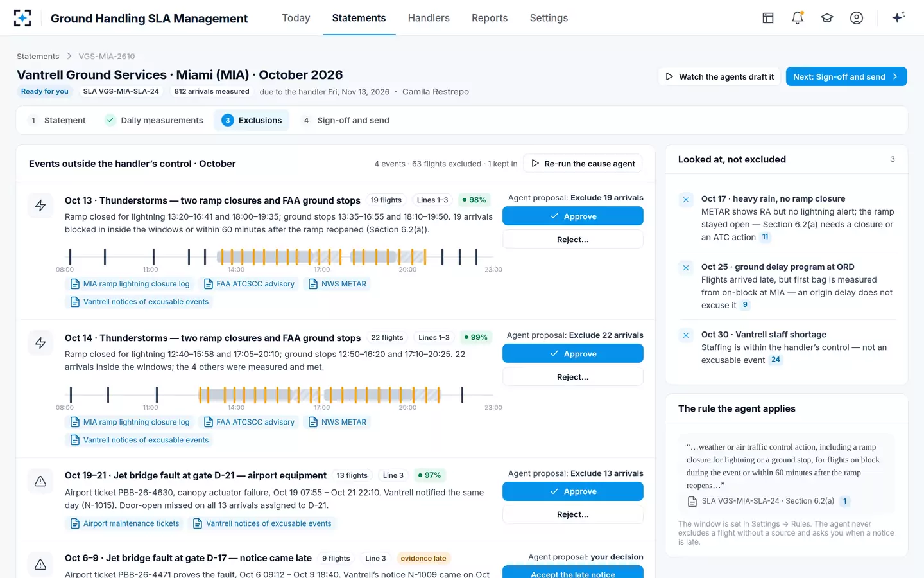Dismiss the Oct 25 ground delay item

tap(686, 268)
